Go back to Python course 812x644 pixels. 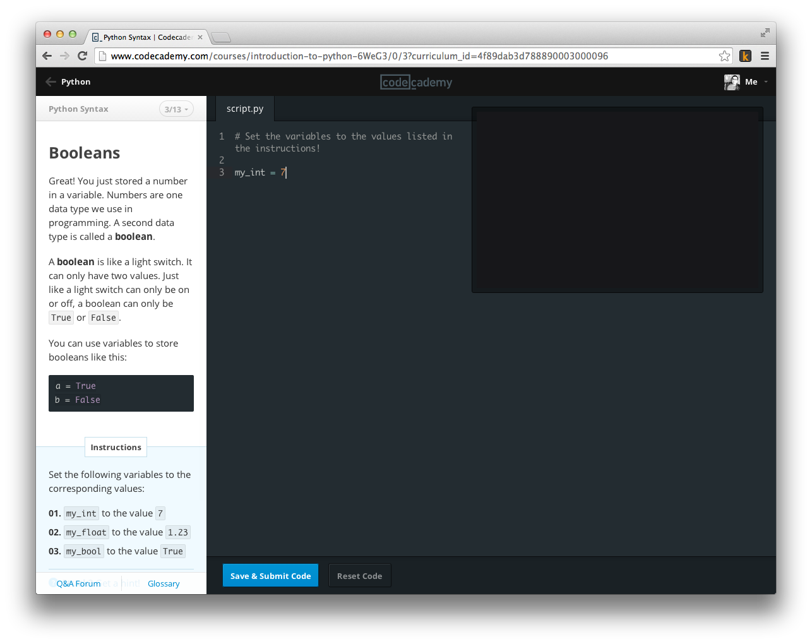pyautogui.click(x=68, y=82)
